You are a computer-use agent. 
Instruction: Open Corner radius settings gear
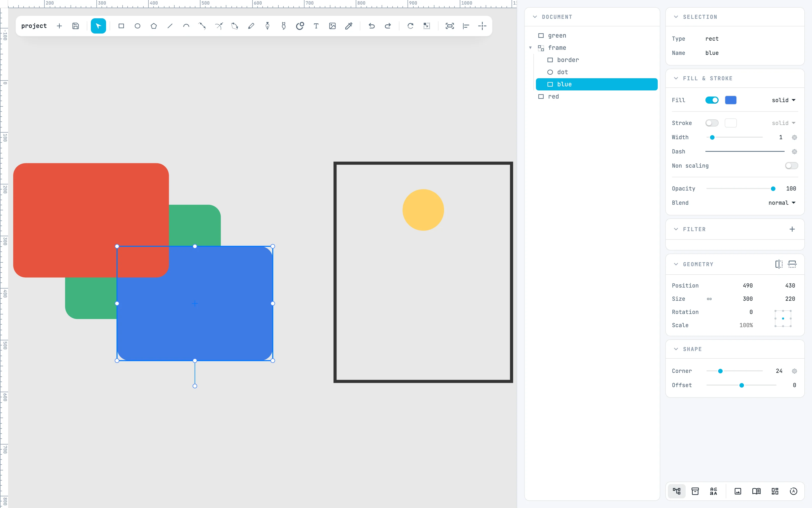coord(794,371)
